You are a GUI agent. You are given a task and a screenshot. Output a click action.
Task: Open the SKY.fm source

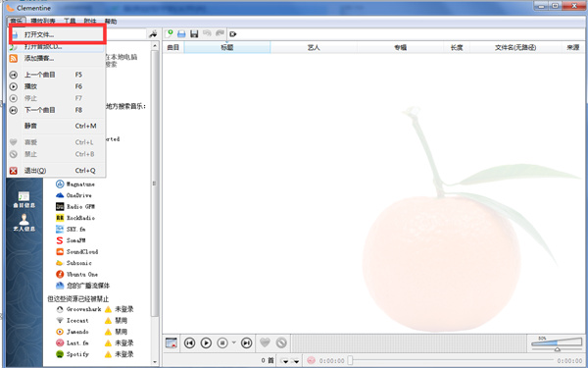(x=71, y=229)
